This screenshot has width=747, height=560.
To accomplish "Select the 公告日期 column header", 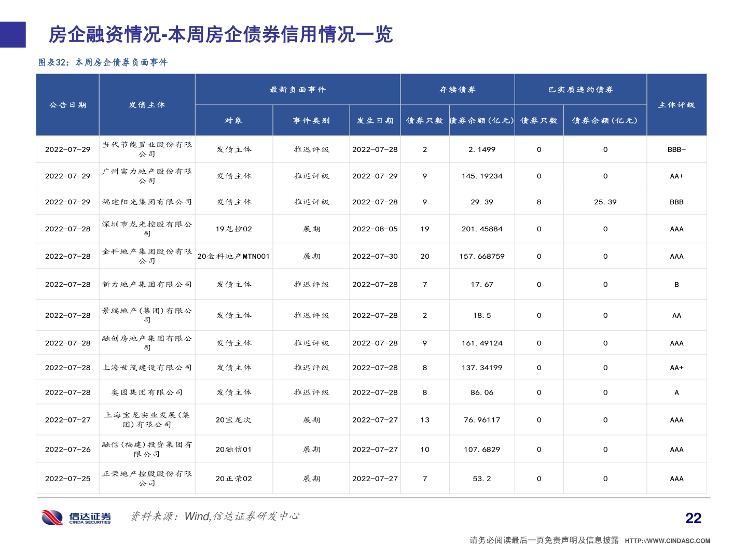I will pyautogui.click(x=68, y=104).
